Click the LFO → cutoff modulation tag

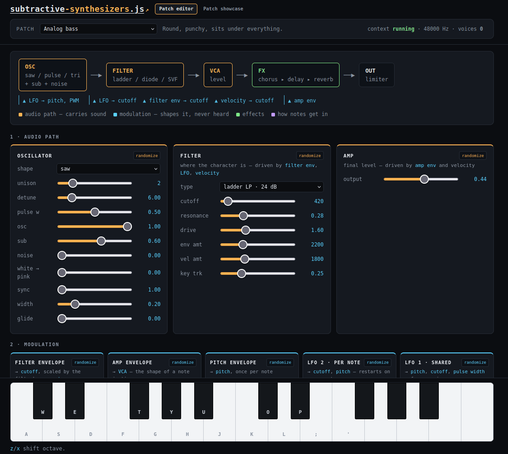(114, 101)
